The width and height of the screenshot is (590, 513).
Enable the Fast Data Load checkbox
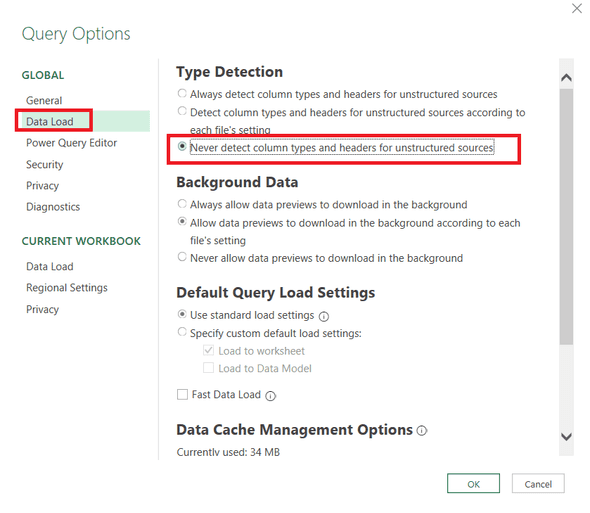tap(182, 394)
